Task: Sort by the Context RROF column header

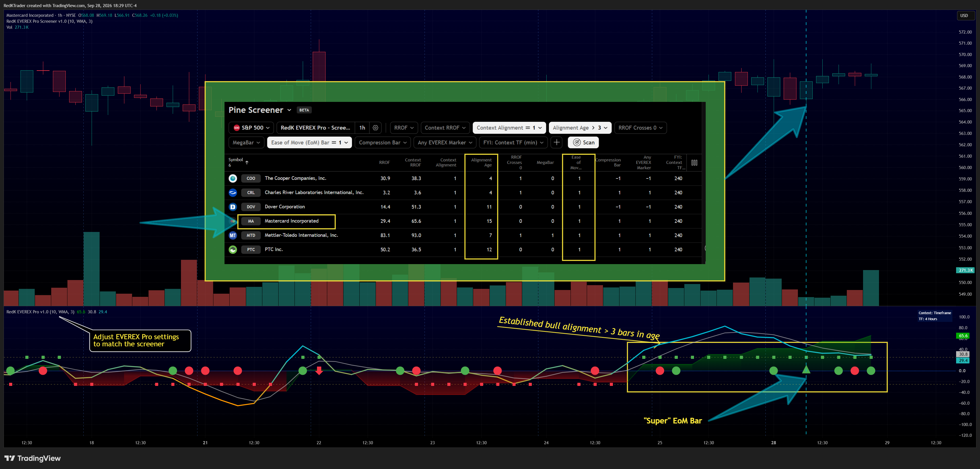Action: [x=413, y=162]
